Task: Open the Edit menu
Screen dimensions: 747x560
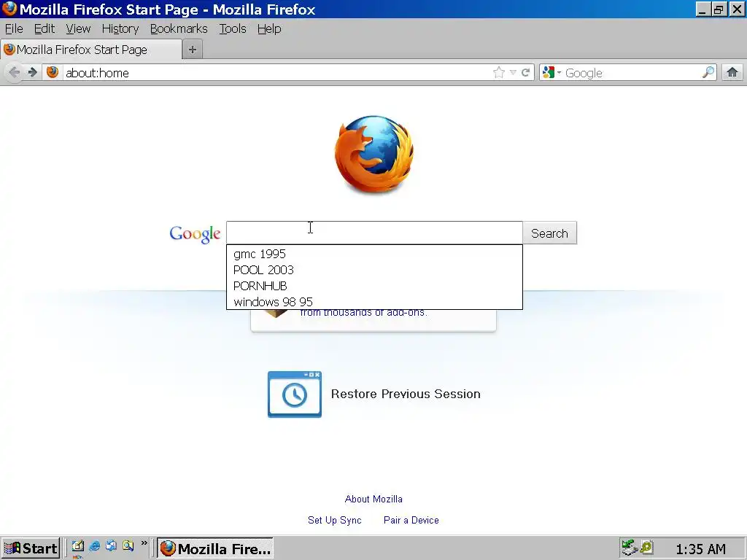Action: pos(44,28)
